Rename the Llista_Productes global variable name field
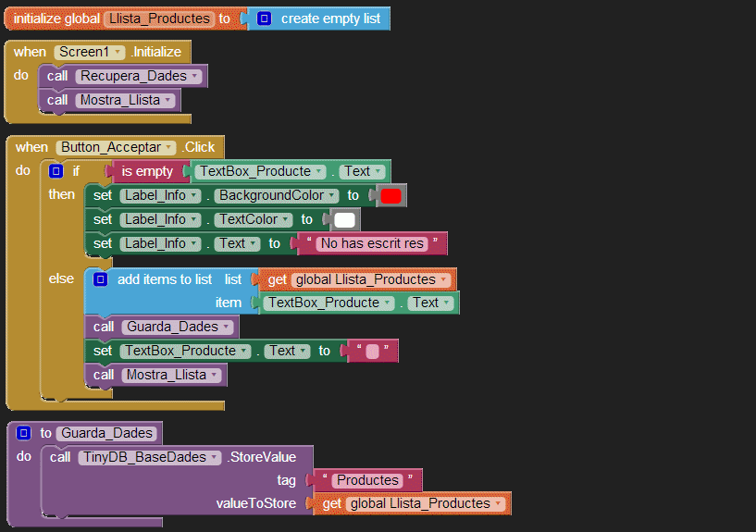This screenshot has height=532, width=756. click(x=158, y=19)
